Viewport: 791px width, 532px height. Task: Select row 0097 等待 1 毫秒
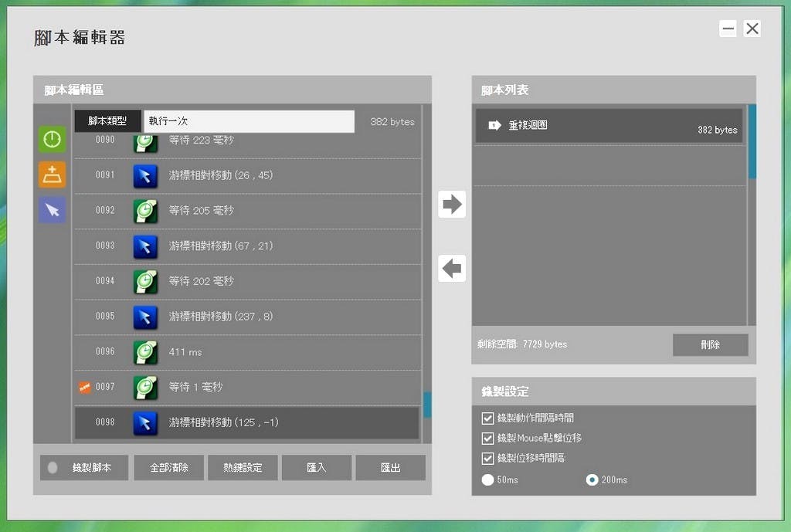[248, 388]
